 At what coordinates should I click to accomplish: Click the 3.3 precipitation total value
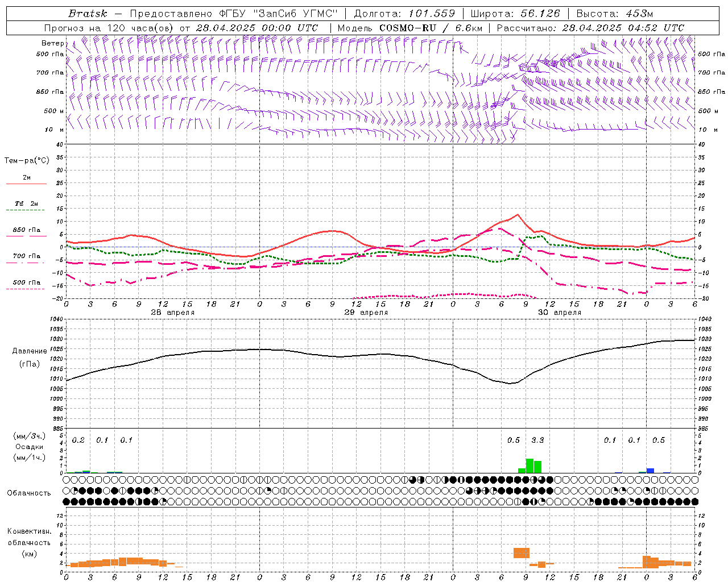point(537,440)
